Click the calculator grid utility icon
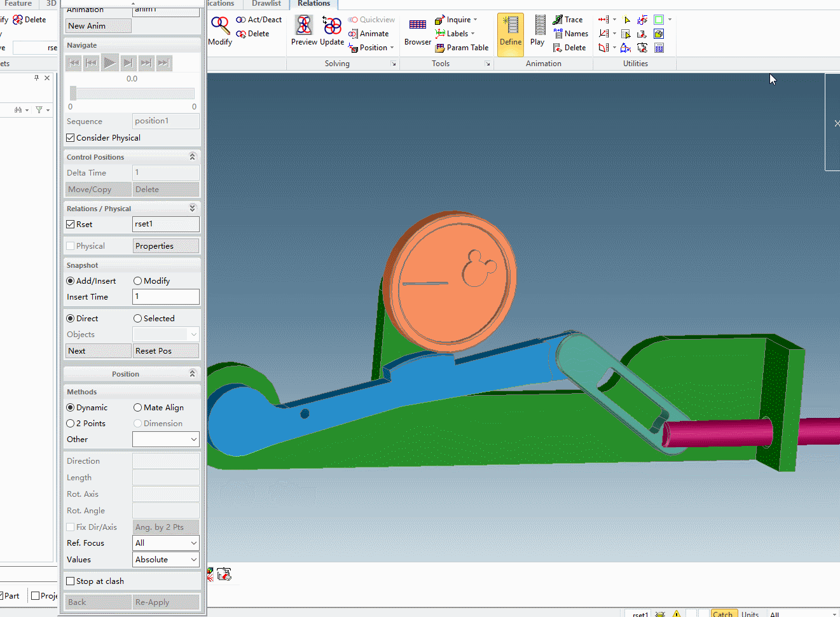The height and width of the screenshot is (617, 840). coord(659,48)
